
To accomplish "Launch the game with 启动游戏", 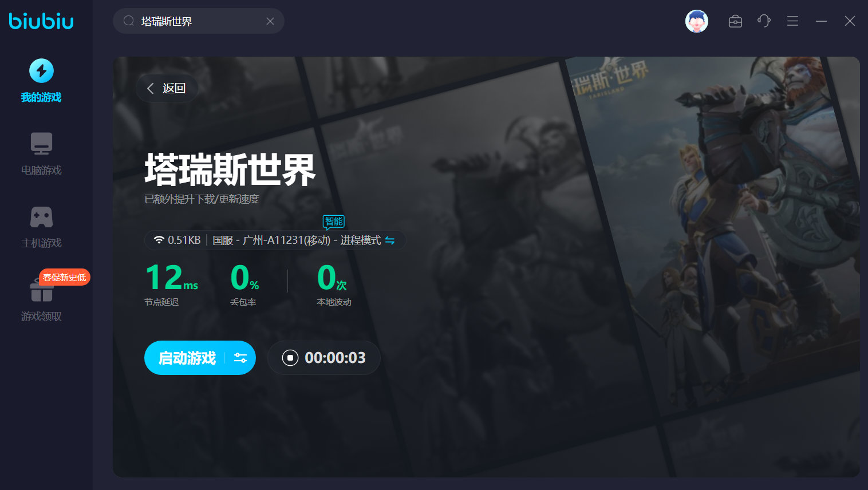I will [x=187, y=358].
